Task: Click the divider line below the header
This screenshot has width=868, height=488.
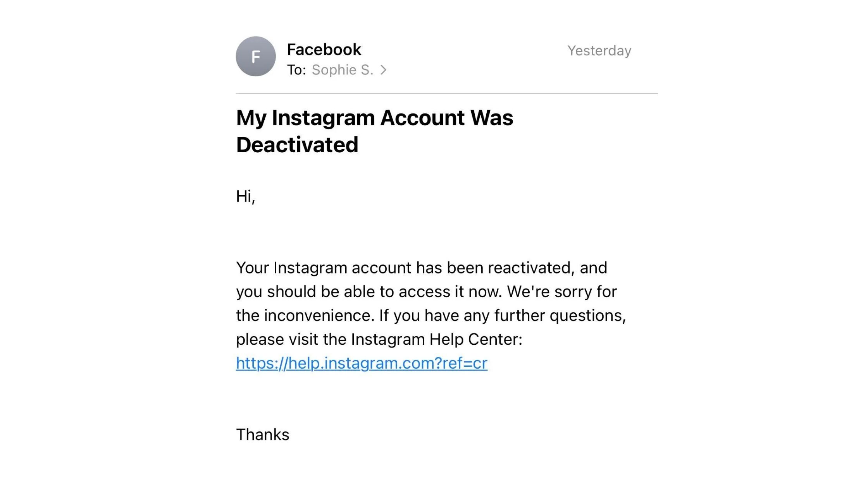Action: [x=446, y=93]
